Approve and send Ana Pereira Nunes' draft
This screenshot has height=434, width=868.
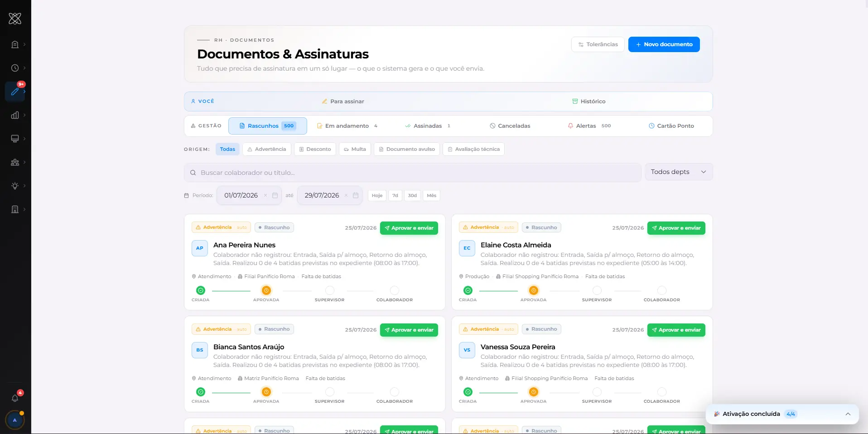[x=409, y=228]
